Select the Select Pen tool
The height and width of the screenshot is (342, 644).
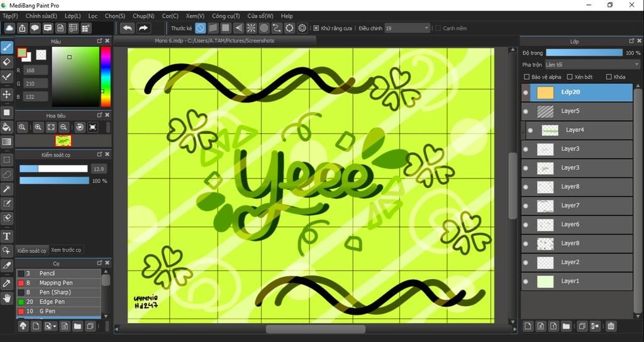(6, 203)
